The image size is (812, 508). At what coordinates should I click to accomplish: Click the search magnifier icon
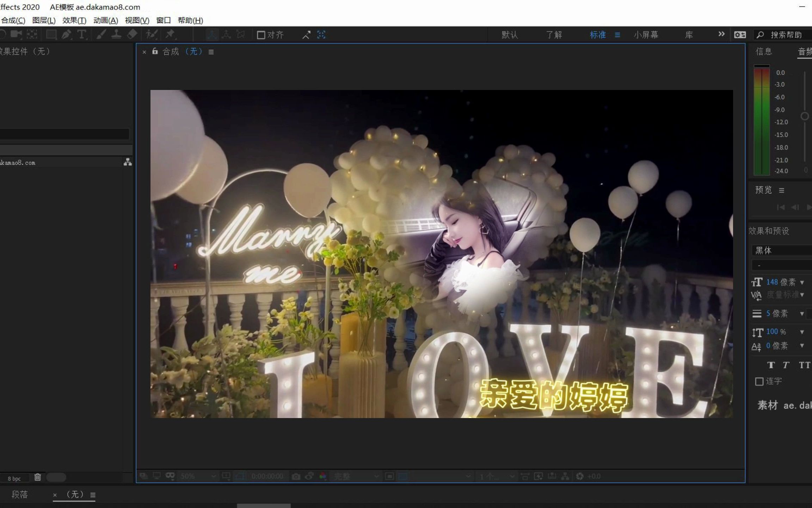pos(760,35)
